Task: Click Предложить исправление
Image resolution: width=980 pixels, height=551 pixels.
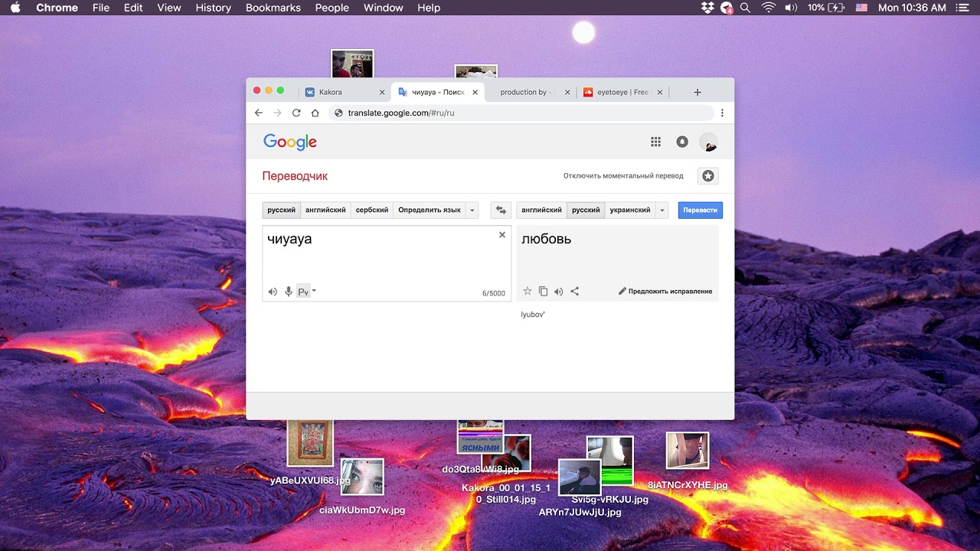Action: click(665, 292)
